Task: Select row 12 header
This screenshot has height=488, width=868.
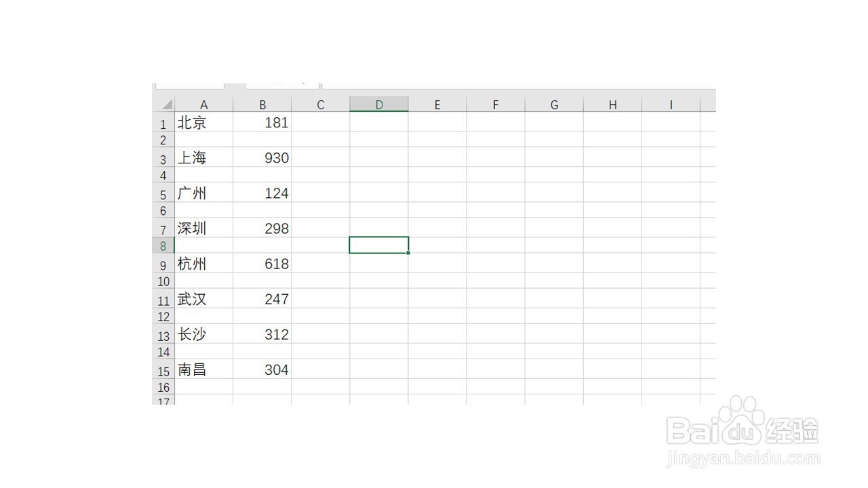Action: click(163, 316)
